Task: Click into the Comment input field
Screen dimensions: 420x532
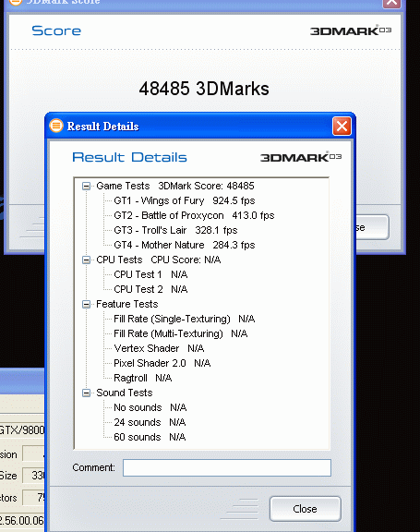Action: tap(227, 467)
